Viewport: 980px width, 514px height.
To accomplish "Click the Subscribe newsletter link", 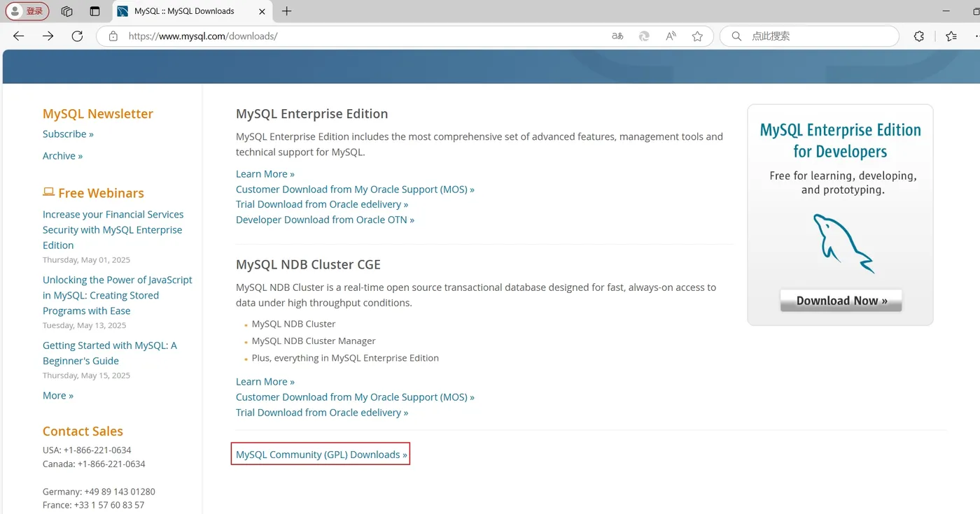I will click(68, 134).
